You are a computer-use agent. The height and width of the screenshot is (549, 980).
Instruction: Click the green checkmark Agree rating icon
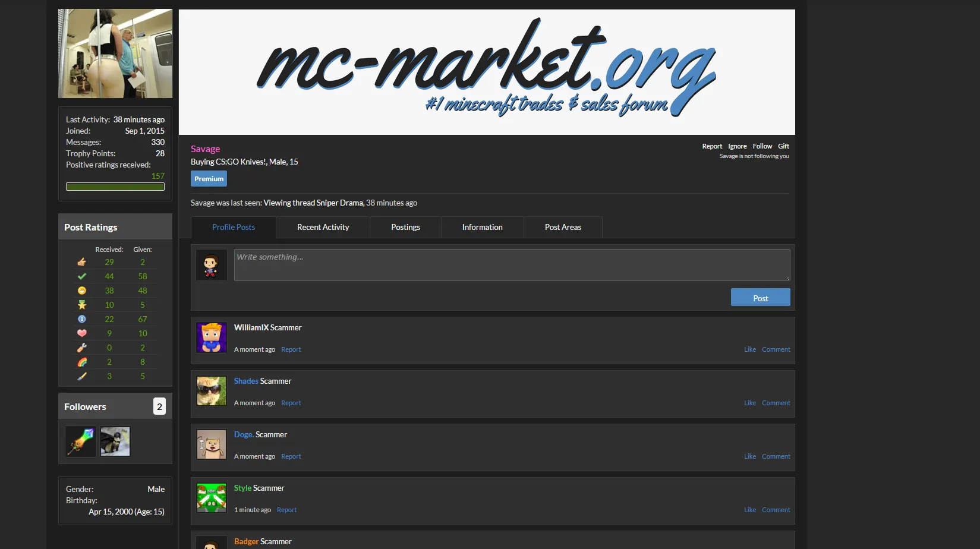click(82, 276)
